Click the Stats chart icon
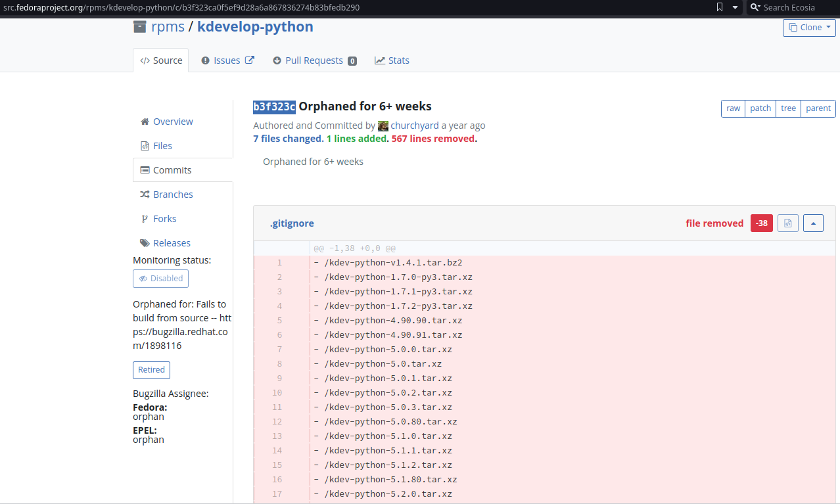 (x=380, y=60)
